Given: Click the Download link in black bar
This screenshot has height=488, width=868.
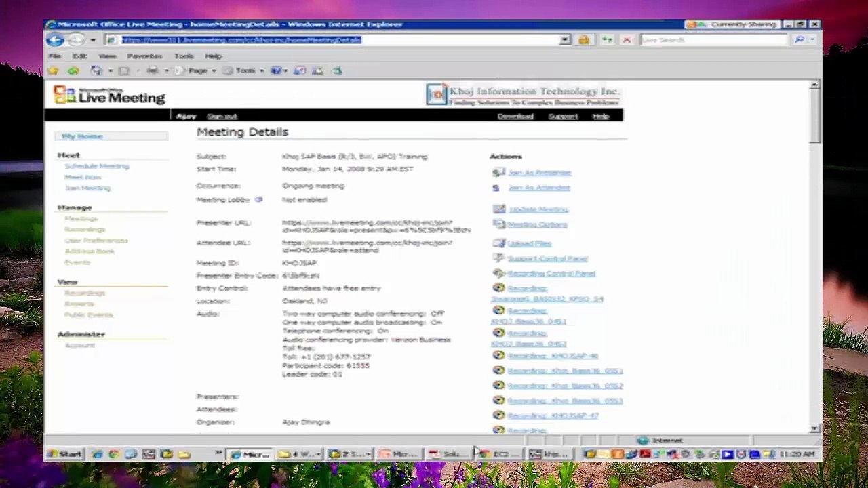Looking at the screenshot, I should (515, 117).
